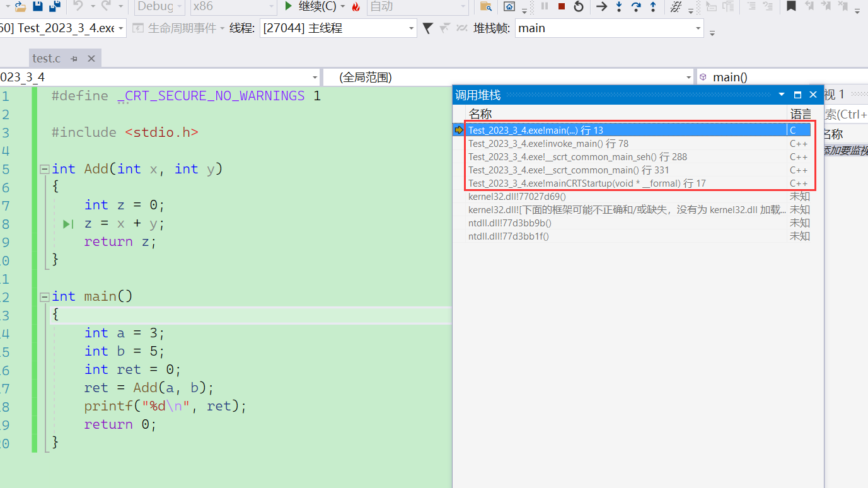This screenshot has width=868, height=488.
Task: Click the hatched-lines debug toolbar icon
Action: (x=676, y=6)
